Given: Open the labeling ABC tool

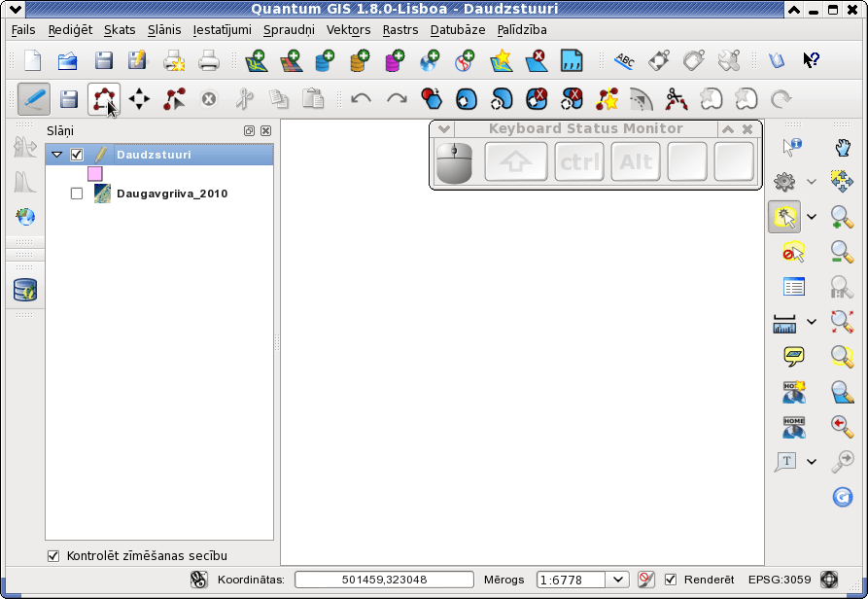Looking at the screenshot, I should 624,60.
